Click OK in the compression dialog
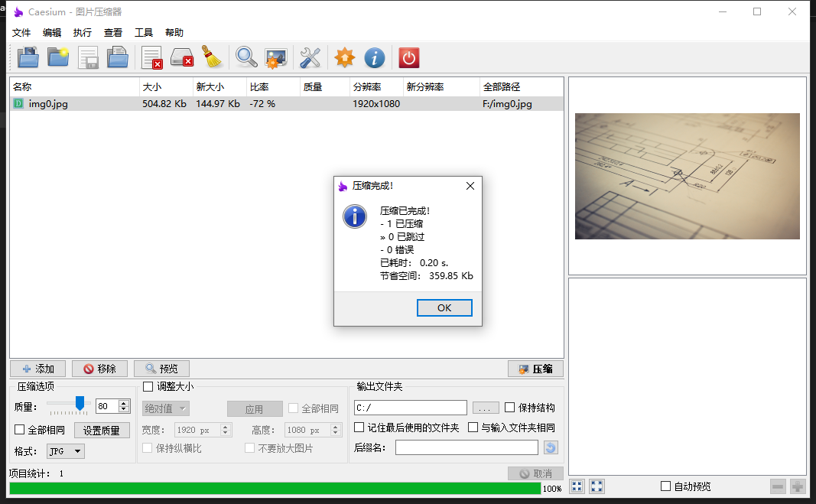816x504 pixels. pos(444,307)
